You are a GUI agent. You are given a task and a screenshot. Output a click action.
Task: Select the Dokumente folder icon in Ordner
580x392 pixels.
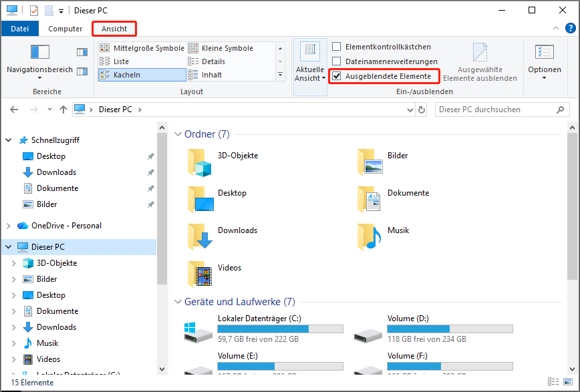point(369,200)
